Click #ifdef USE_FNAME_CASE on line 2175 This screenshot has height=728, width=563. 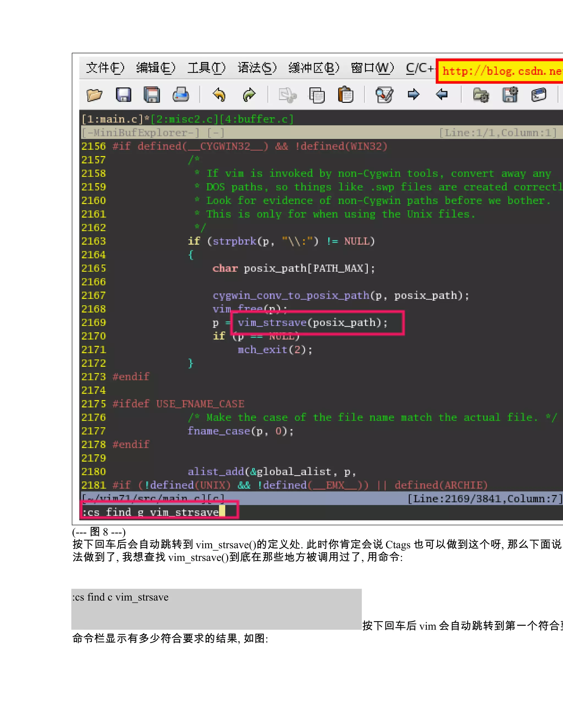click(x=178, y=404)
